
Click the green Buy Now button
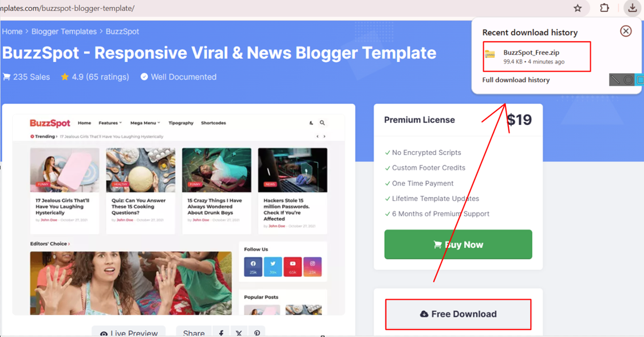pyautogui.click(x=458, y=245)
